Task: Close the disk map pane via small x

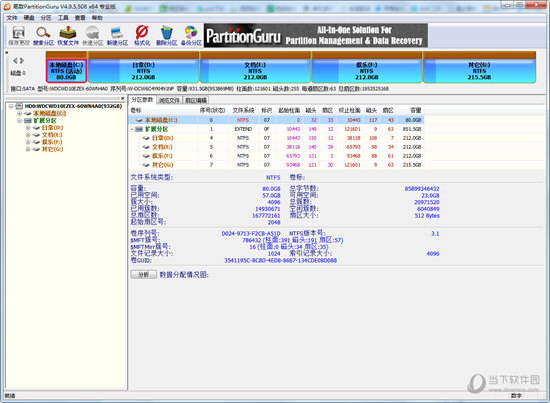Action: pos(7,53)
